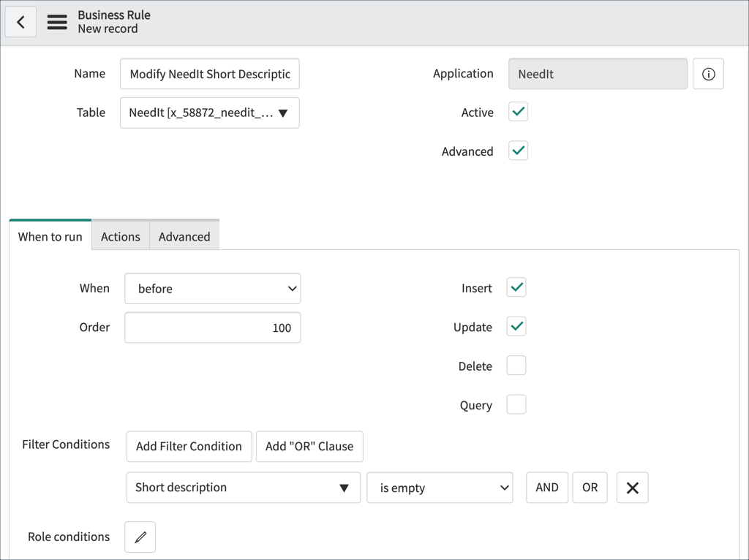This screenshot has height=560, width=749.
Task: Check the Query checkbox
Action: tap(516, 404)
